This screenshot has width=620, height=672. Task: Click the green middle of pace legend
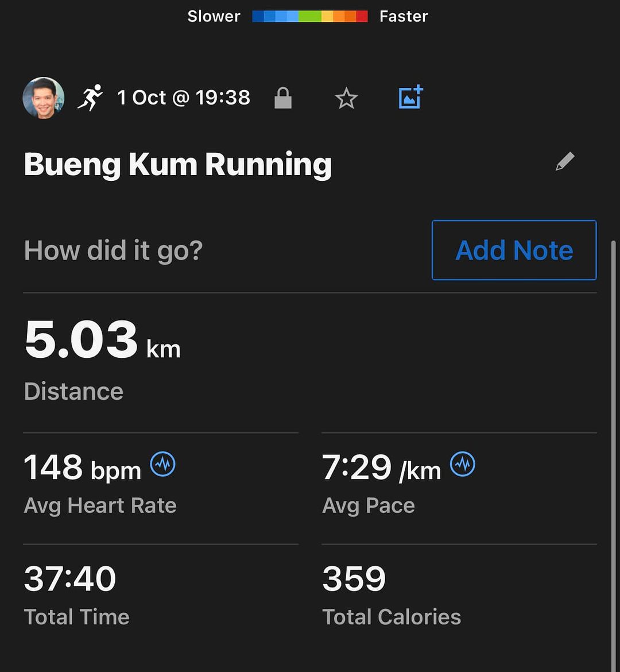(x=310, y=16)
